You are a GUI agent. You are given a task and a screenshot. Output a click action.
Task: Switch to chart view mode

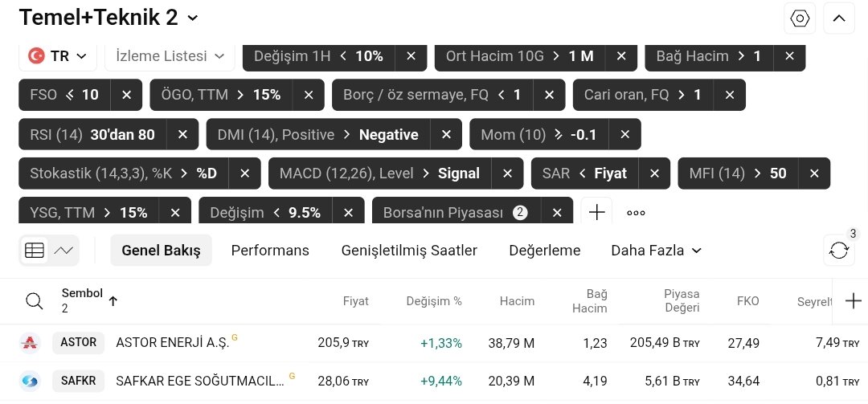tap(63, 251)
